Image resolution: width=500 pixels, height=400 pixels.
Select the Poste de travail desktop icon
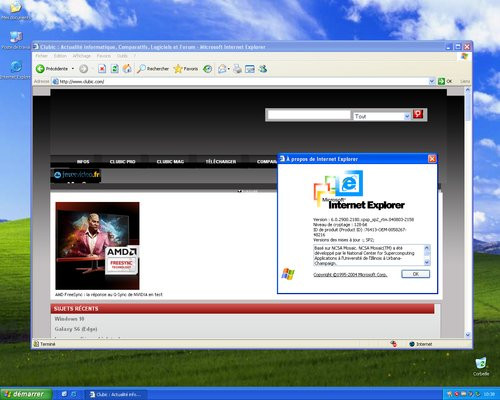point(15,40)
